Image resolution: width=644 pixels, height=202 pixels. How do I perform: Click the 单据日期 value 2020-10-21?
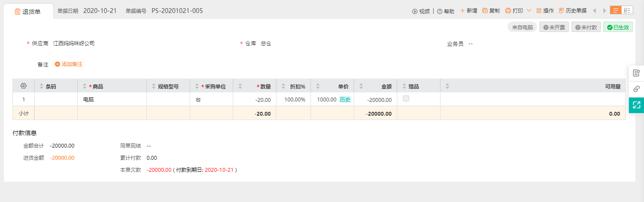tap(100, 11)
